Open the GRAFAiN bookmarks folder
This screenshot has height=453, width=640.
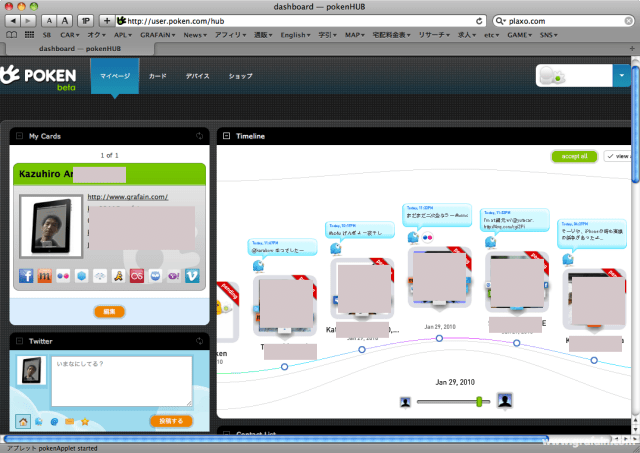pos(158,35)
